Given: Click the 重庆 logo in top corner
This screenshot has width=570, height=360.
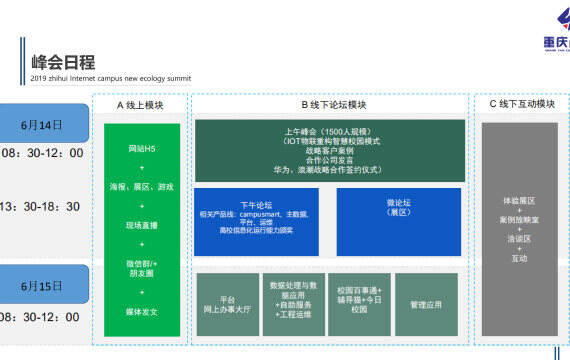Looking at the screenshot, I should click(x=557, y=30).
